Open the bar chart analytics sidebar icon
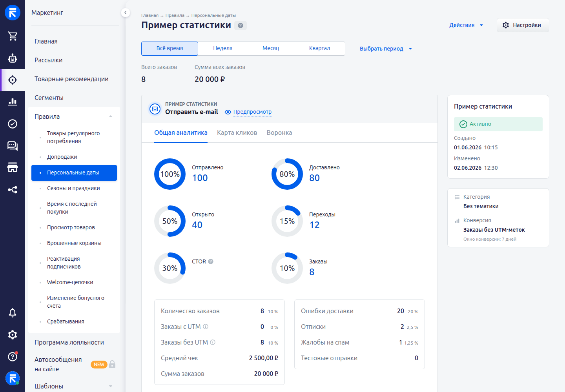565x392 pixels. (x=13, y=102)
